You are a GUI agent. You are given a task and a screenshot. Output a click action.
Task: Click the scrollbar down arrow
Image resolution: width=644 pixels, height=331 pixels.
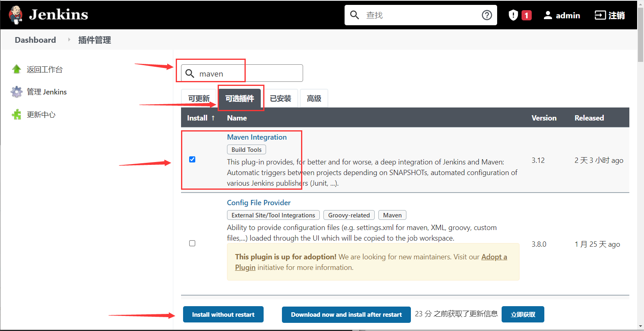(x=641, y=327)
